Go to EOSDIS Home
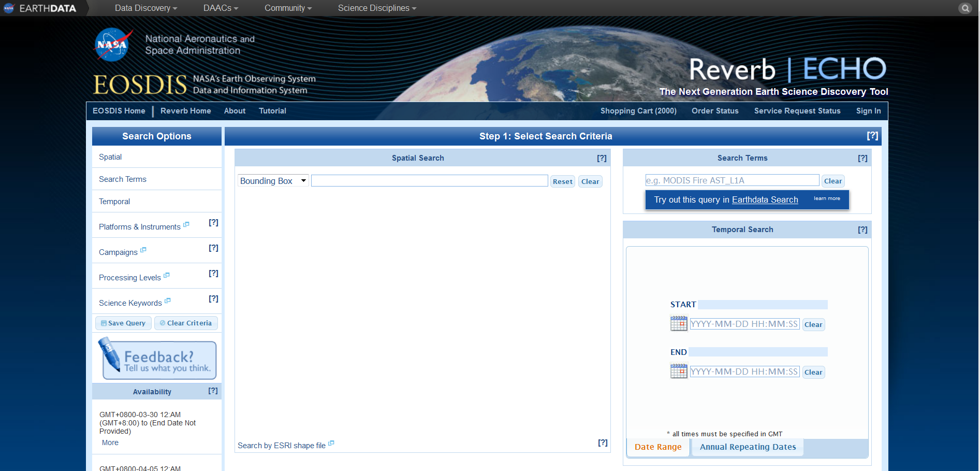Screen dimensions: 980x471 (119, 111)
